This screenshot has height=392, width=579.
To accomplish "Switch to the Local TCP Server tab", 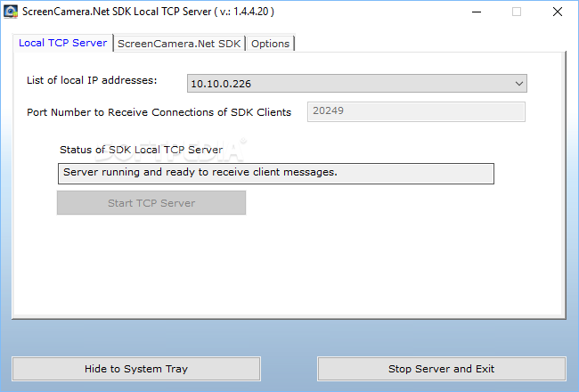I will 62,43.
